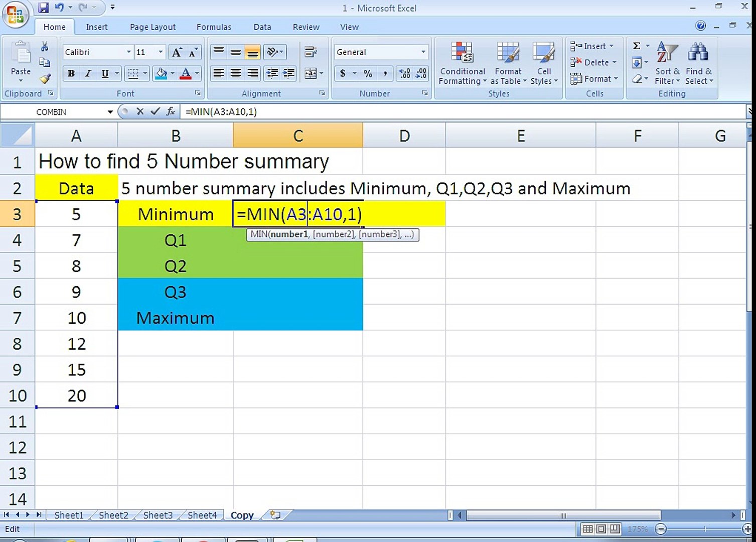Apply the fill color bucket
The width and height of the screenshot is (756, 542).
(x=161, y=74)
